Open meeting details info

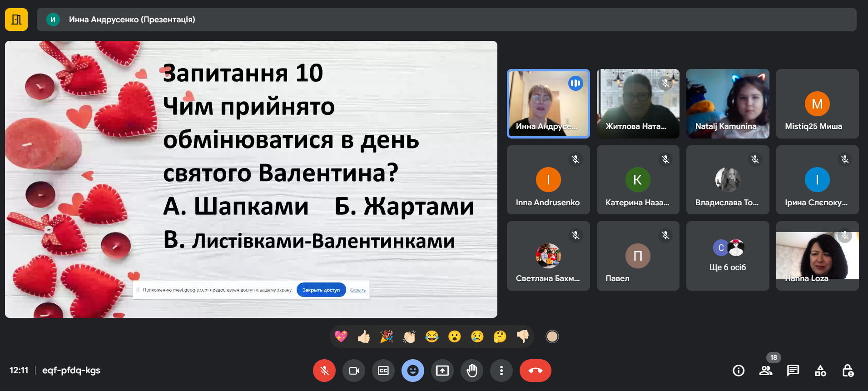(x=739, y=371)
